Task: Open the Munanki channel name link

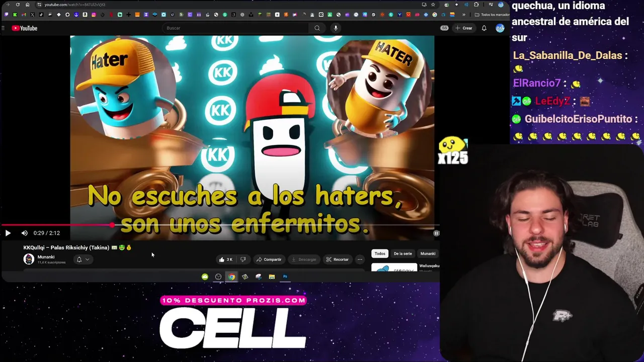Action: (46, 257)
